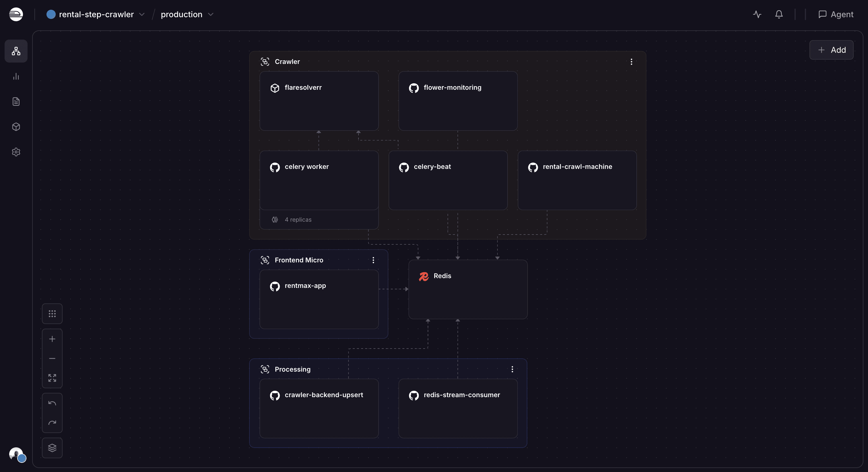Select the flaresolverr service card

[319, 101]
